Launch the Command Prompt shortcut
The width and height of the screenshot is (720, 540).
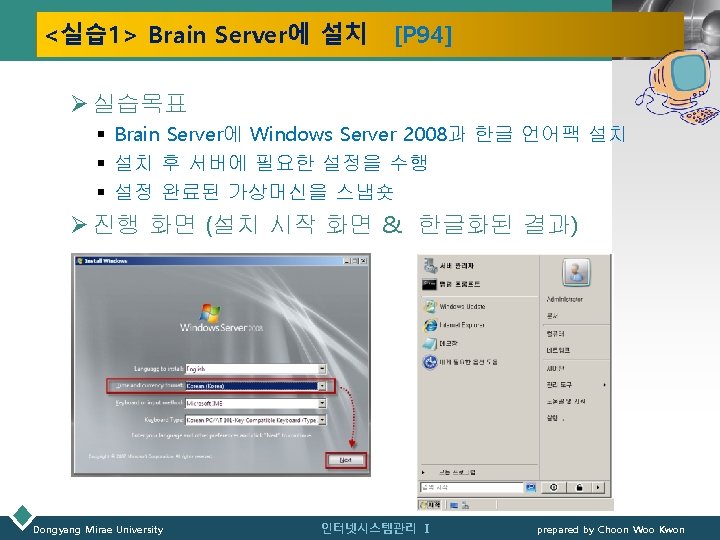[451, 284]
